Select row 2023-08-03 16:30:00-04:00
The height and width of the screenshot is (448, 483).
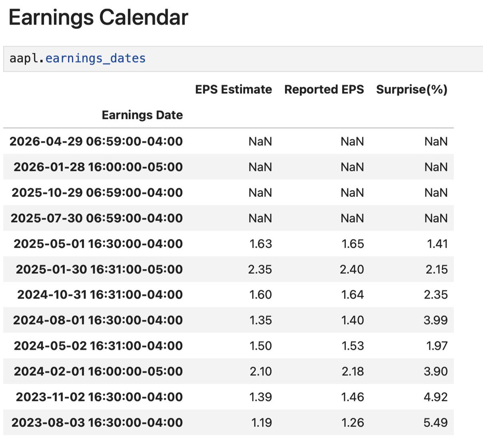228,422
